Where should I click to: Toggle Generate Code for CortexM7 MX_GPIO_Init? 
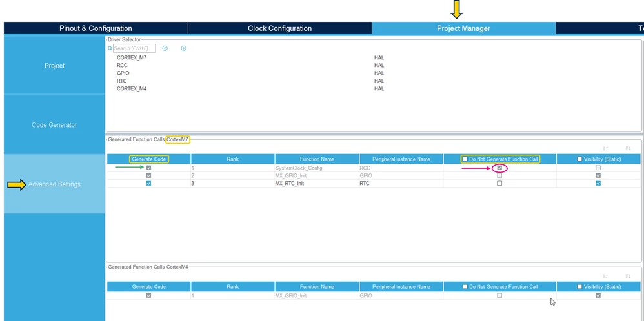tap(148, 176)
